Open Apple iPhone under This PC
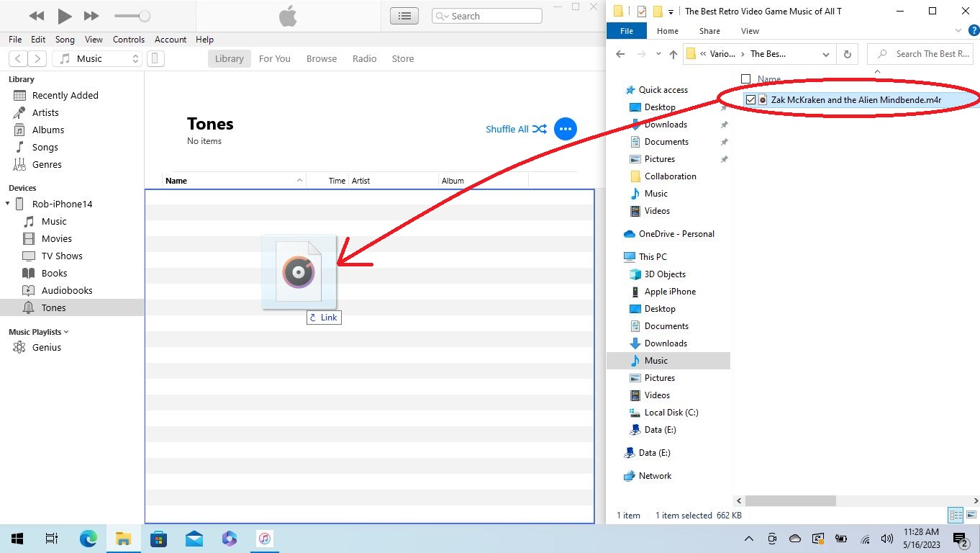Viewport: 980px width, 553px height. [670, 292]
